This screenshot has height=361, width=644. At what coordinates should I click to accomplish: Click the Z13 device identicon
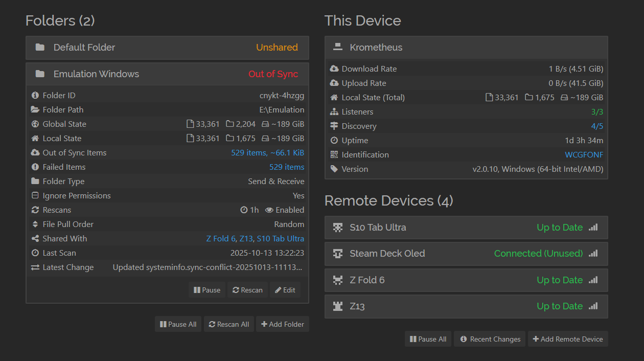click(338, 306)
